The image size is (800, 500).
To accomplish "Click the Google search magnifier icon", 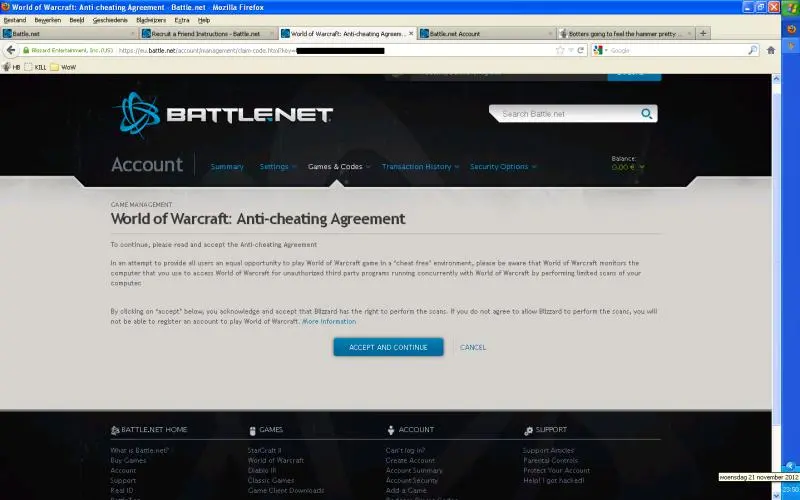I will click(x=753, y=50).
